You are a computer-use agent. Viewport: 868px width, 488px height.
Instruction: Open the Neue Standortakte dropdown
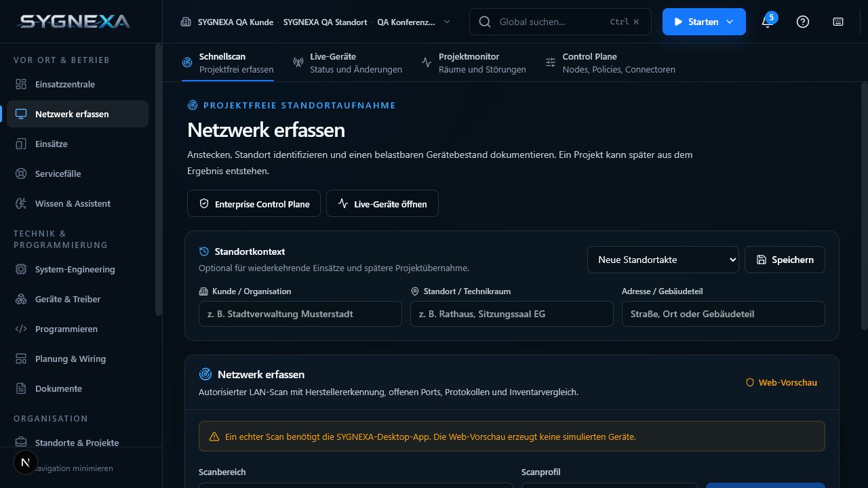tap(663, 260)
